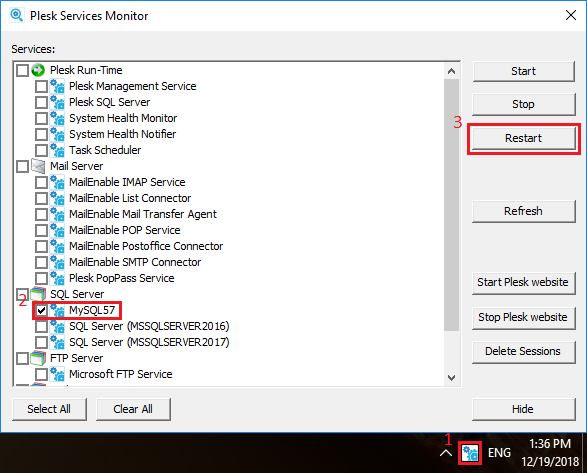The height and width of the screenshot is (473, 587).
Task: Click Start Plesk website button
Action: [x=523, y=282]
